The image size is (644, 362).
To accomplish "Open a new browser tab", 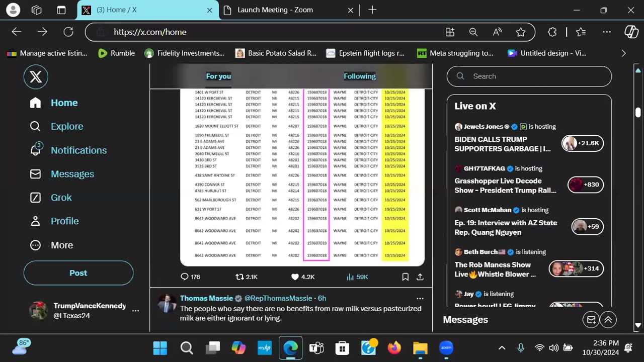I will pos(372,10).
